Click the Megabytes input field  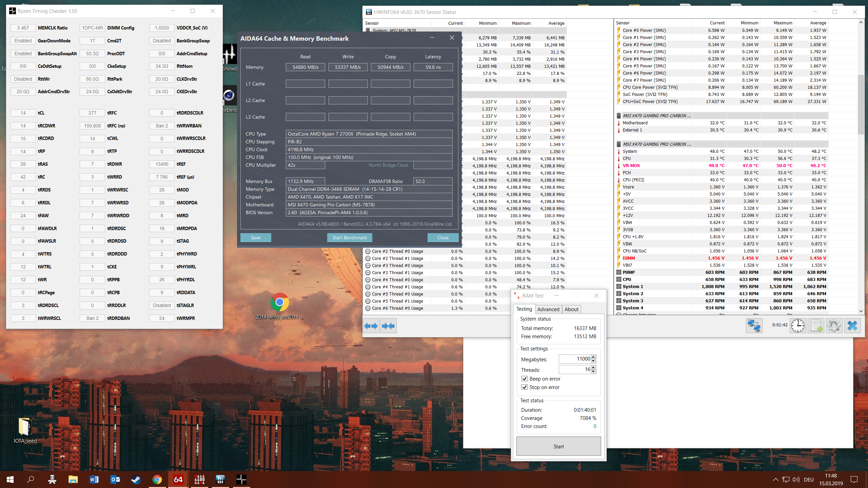575,359
